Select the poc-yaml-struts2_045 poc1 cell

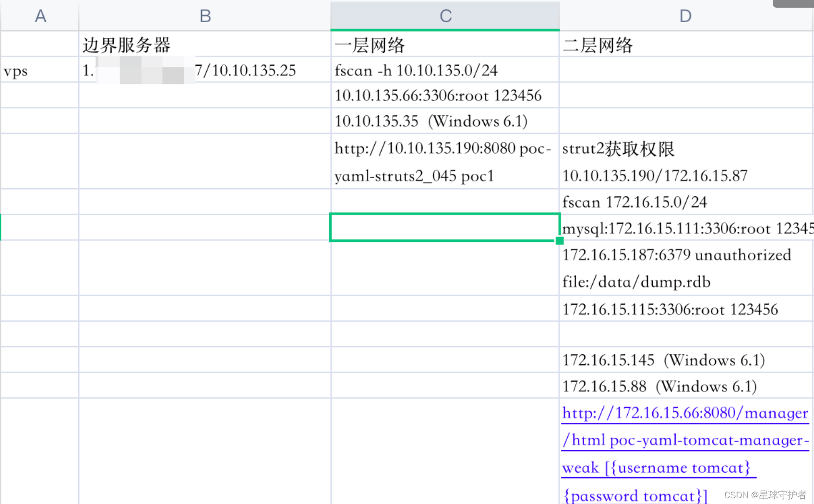(445, 161)
